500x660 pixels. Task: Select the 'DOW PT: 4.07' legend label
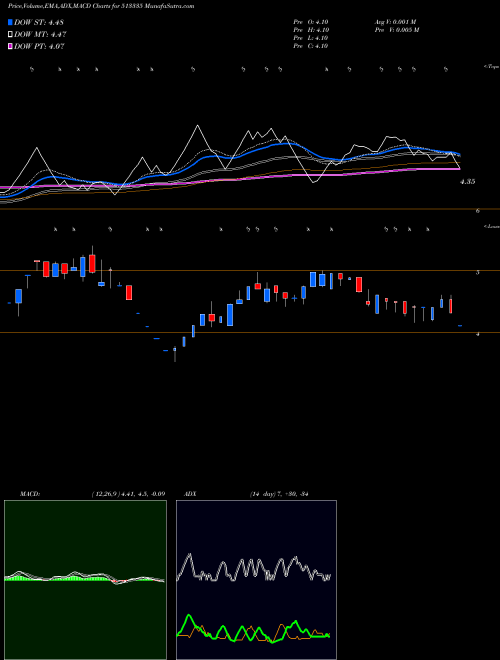39,46
